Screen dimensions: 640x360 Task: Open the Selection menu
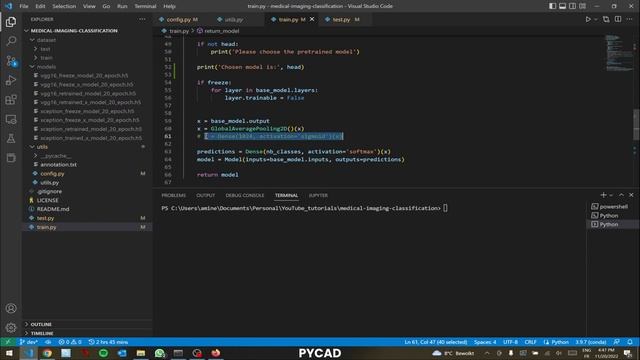point(64,6)
